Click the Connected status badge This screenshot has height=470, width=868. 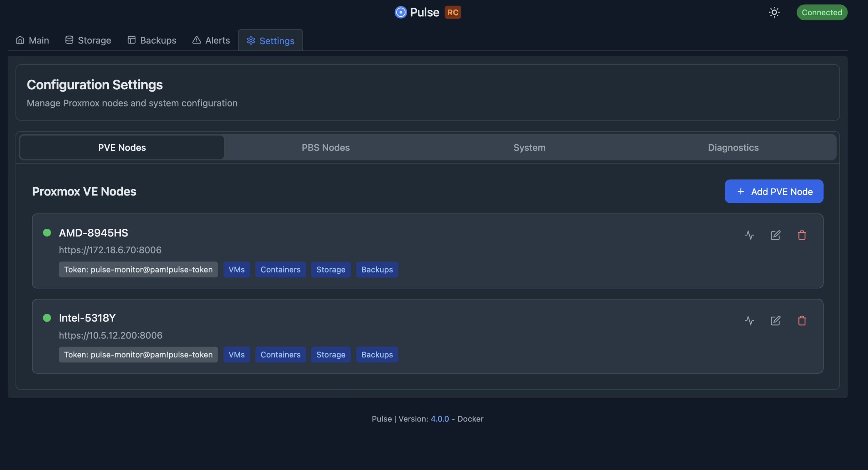click(822, 12)
